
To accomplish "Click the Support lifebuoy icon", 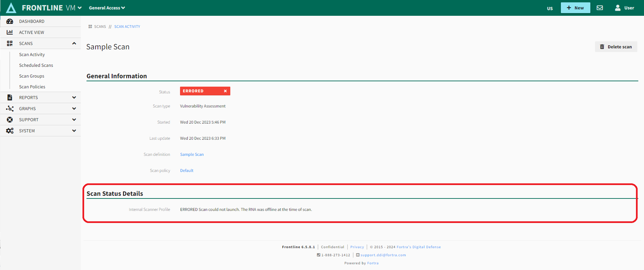I will click(x=10, y=120).
